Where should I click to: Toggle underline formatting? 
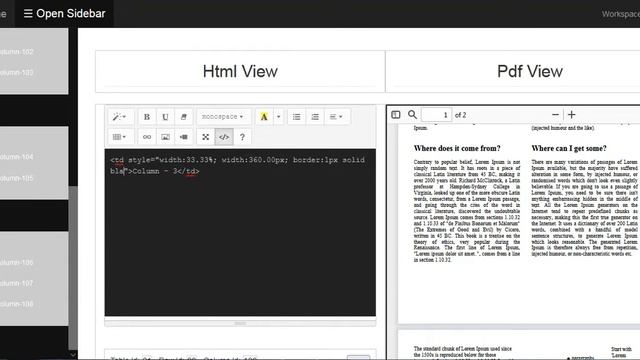[x=165, y=117]
